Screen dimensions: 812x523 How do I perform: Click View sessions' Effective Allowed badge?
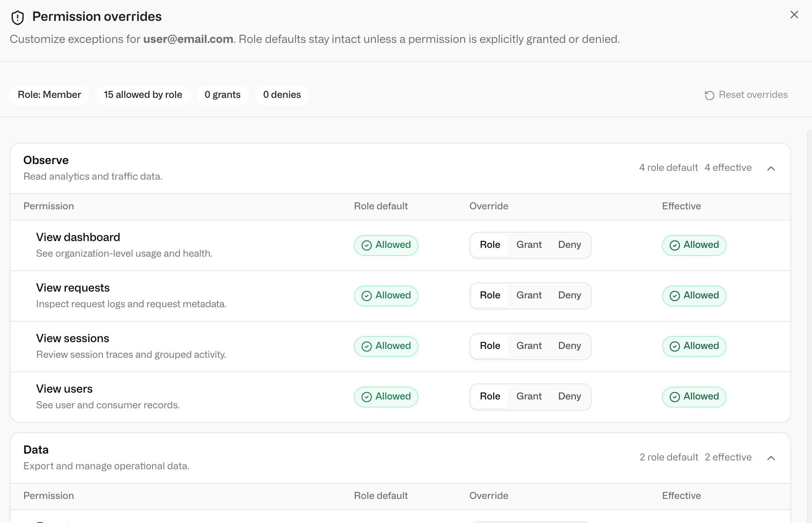point(694,346)
